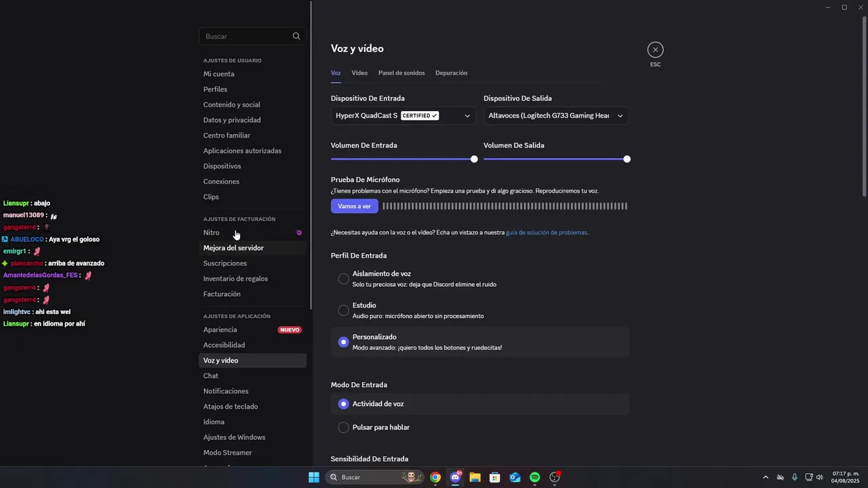868x488 pixels.
Task: Switch to the Depuración tab
Action: [451, 73]
